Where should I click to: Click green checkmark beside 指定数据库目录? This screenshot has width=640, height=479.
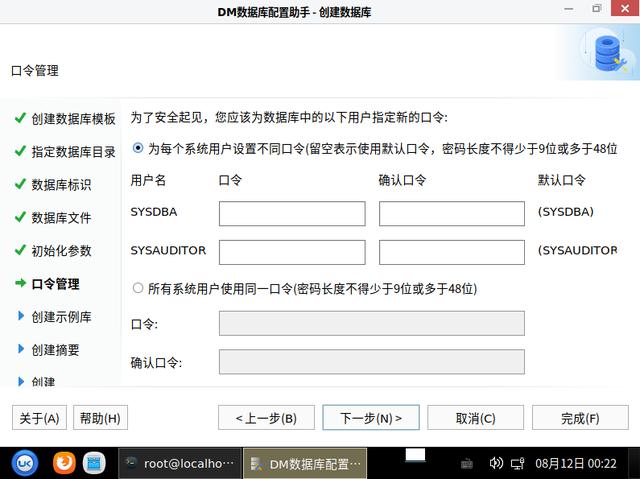(x=20, y=151)
